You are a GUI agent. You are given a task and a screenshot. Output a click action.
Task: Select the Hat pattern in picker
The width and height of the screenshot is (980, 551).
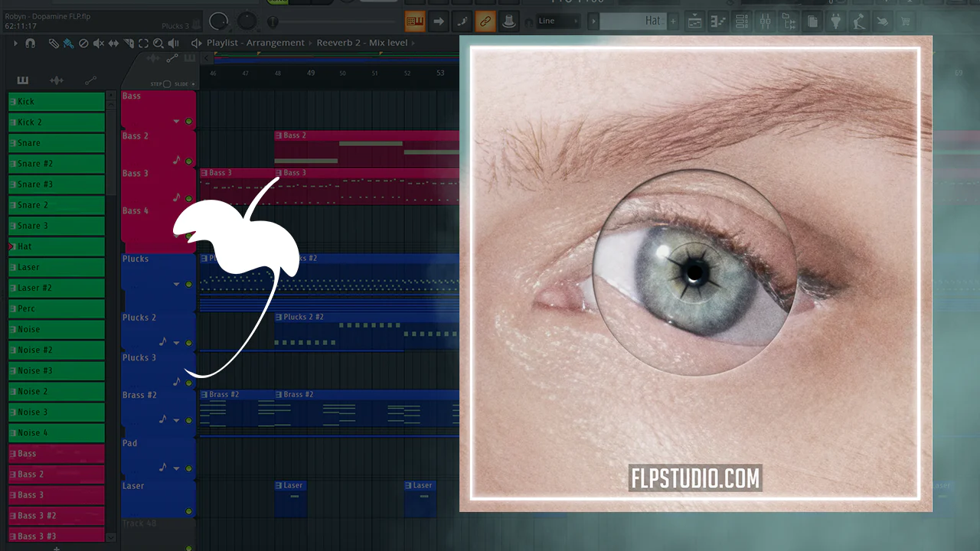pos(57,246)
